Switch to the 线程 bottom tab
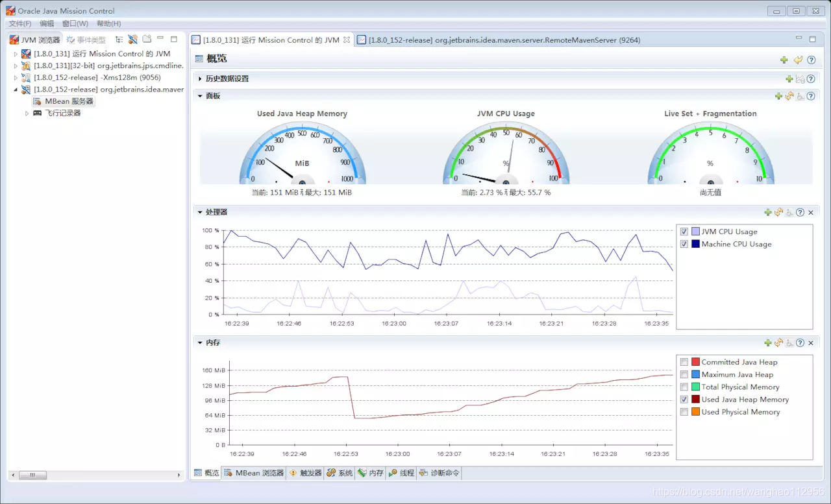This screenshot has height=504, width=831. (401, 473)
